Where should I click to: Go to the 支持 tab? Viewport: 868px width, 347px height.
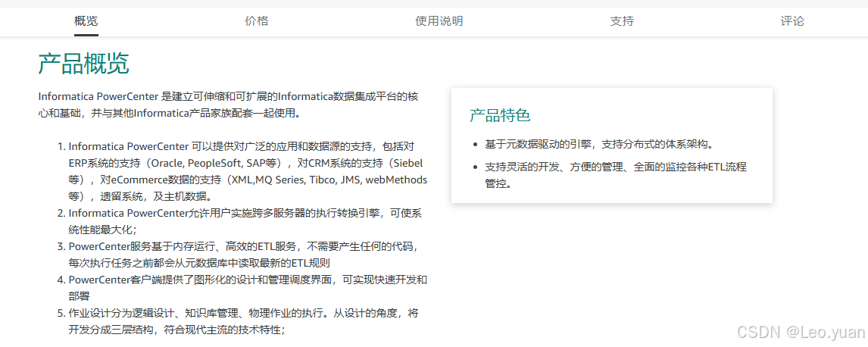point(622,21)
